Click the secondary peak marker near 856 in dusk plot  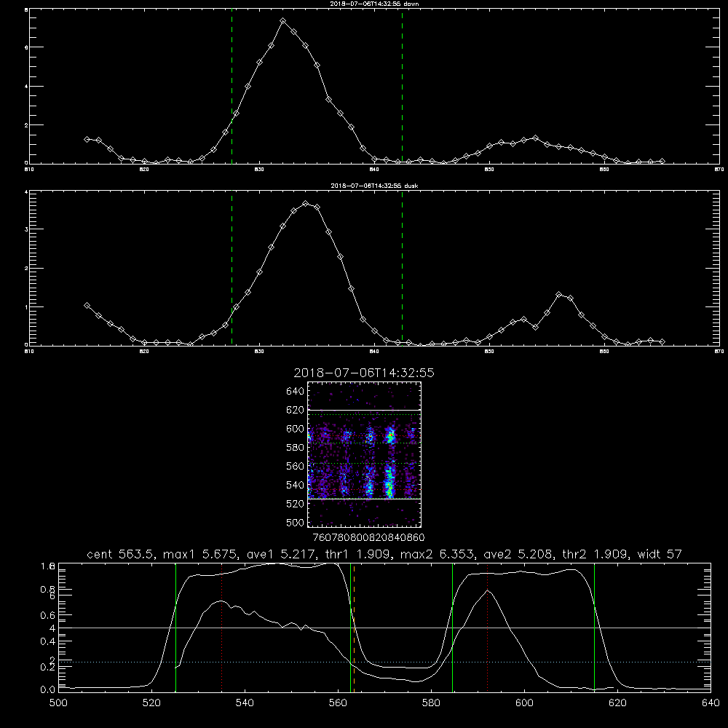[x=558, y=294]
